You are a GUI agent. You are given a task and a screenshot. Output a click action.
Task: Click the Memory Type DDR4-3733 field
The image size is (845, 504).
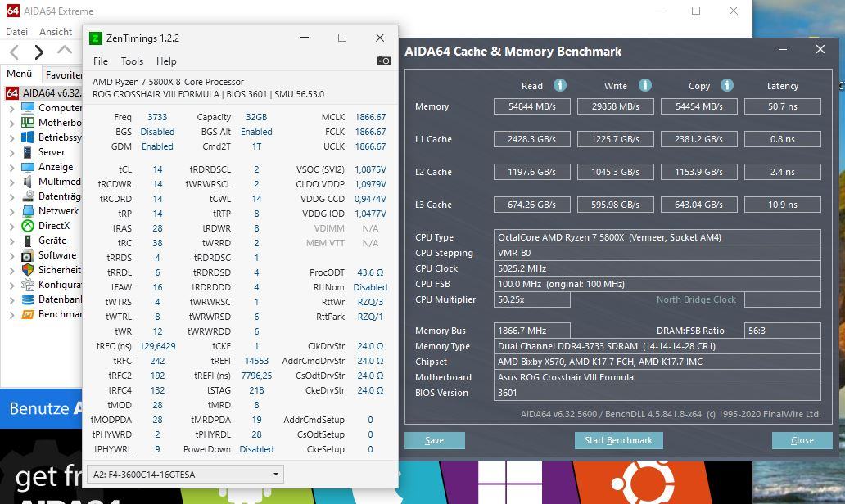point(657,346)
